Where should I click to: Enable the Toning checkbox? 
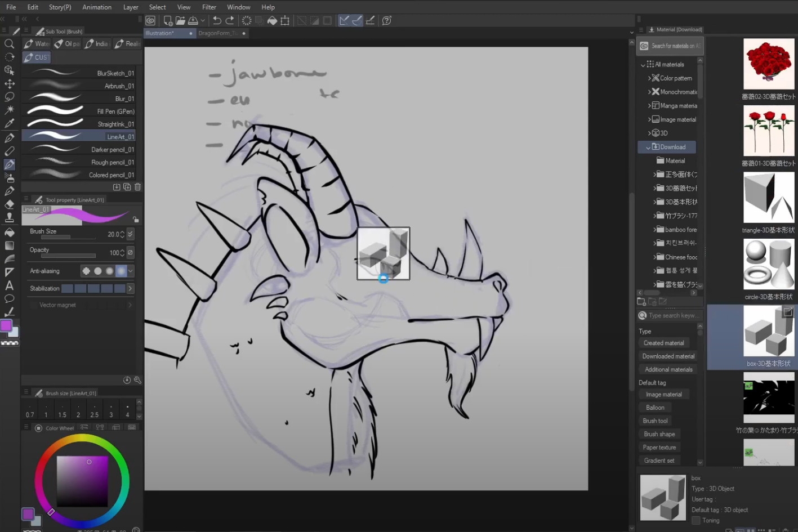pyautogui.click(x=696, y=521)
